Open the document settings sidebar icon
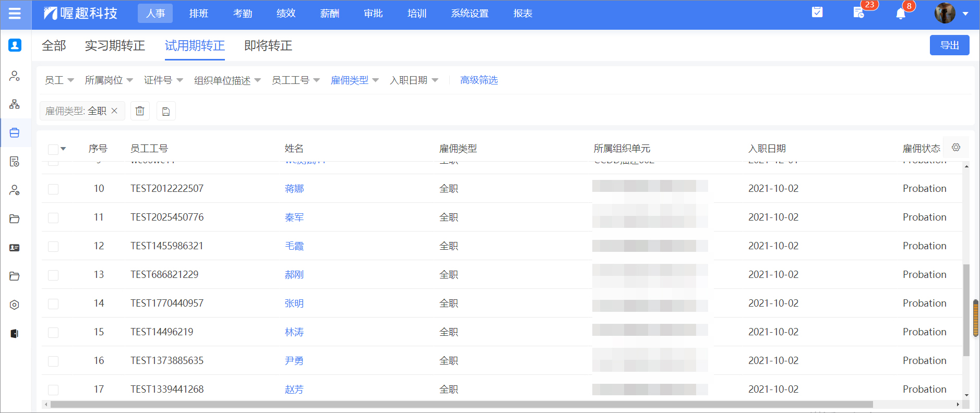Image resolution: width=980 pixels, height=413 pixels. 15,162
